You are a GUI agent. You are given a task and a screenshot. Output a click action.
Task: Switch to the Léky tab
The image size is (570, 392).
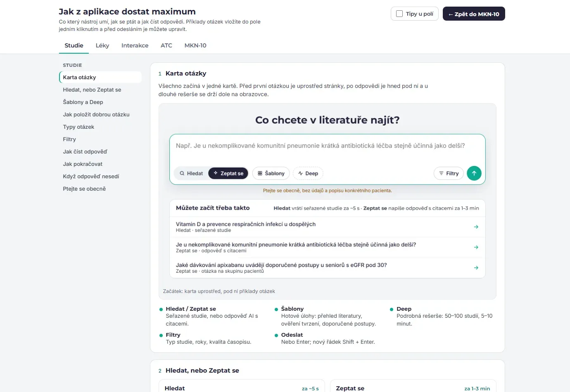click(x=102, y=45)
